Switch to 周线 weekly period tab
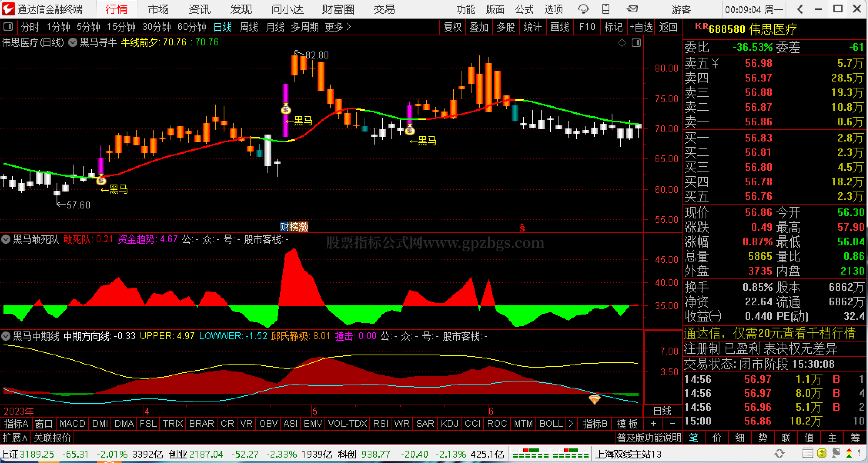Screen dimensions: 868x463 click(249, 27)
